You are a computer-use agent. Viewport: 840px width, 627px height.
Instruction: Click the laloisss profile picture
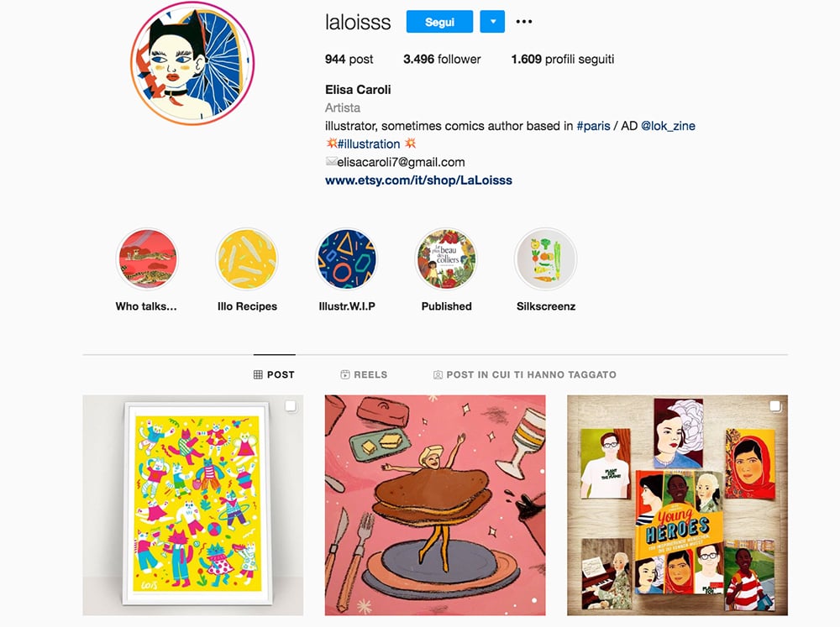(192, 64)
